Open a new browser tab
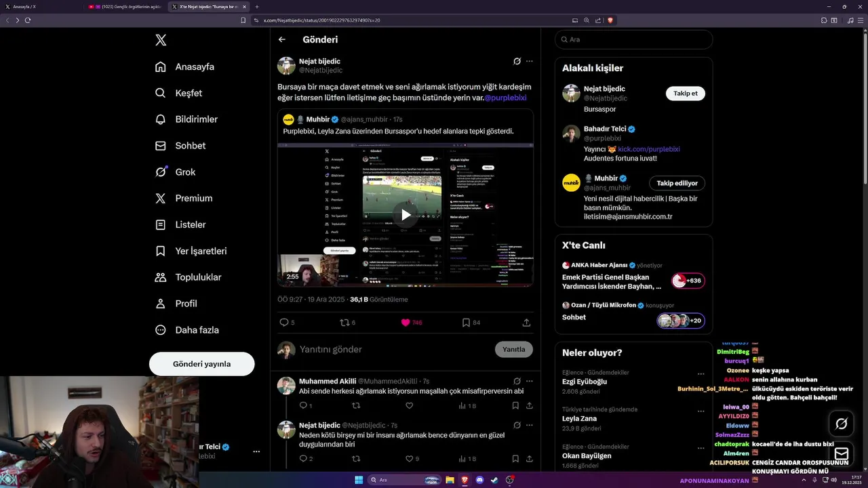This screenshot has width=868, height=488. (x=257, y=6)
